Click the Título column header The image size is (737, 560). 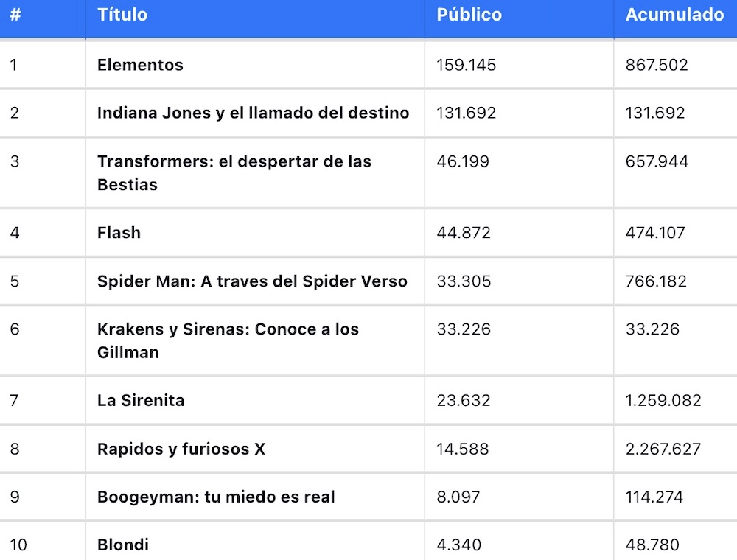[122, 15]
